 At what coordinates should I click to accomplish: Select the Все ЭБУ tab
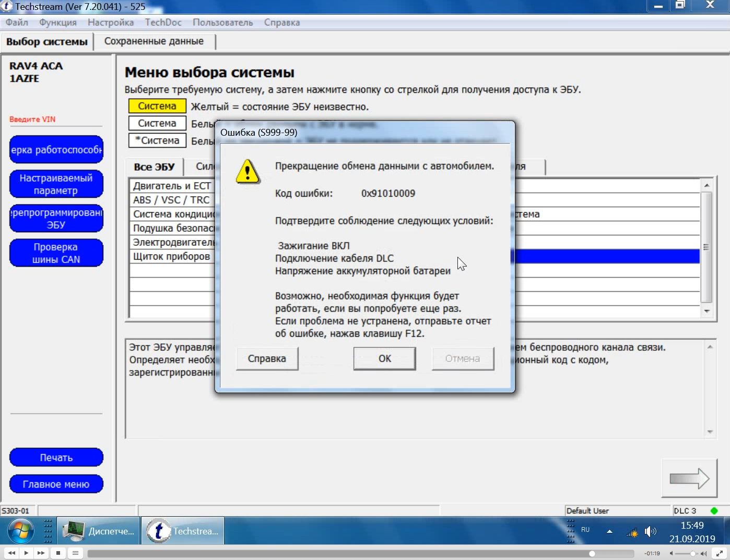(154, 167)
